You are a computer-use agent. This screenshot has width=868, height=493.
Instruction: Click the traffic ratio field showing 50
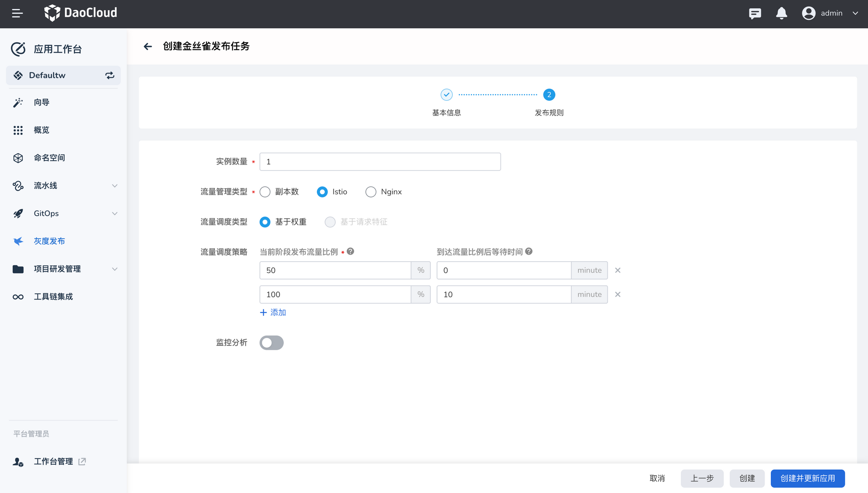click(335, 270)
